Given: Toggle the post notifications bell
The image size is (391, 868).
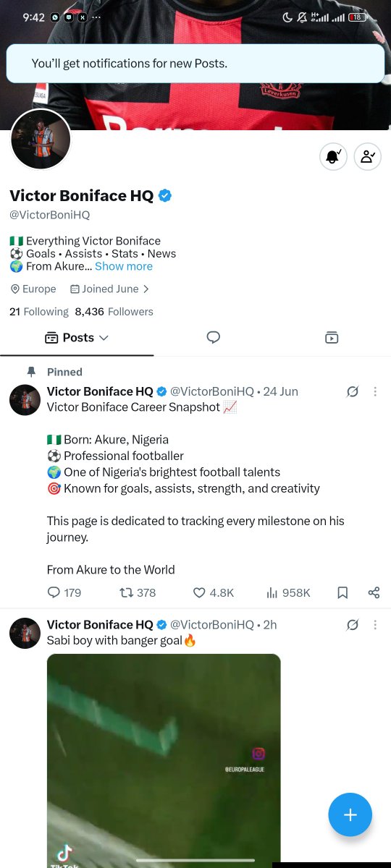Looking at the screenshot, I should tap(334, 156).
